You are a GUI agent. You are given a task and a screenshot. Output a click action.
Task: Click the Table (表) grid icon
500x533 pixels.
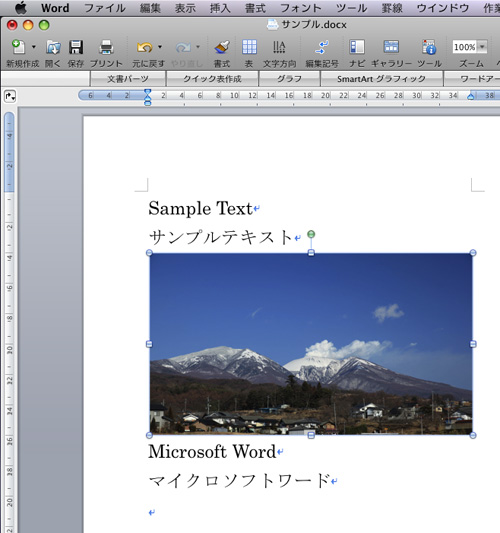pos(249,47)
